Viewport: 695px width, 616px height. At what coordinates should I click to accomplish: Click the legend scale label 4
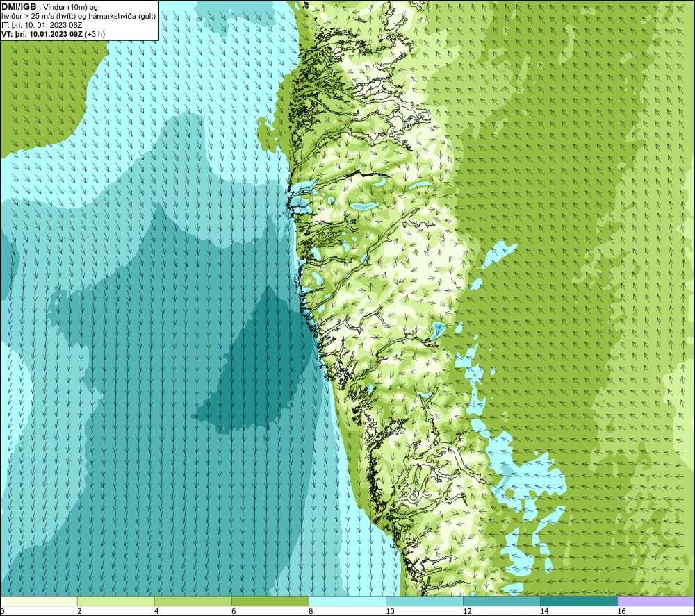[x=156, y=612]
